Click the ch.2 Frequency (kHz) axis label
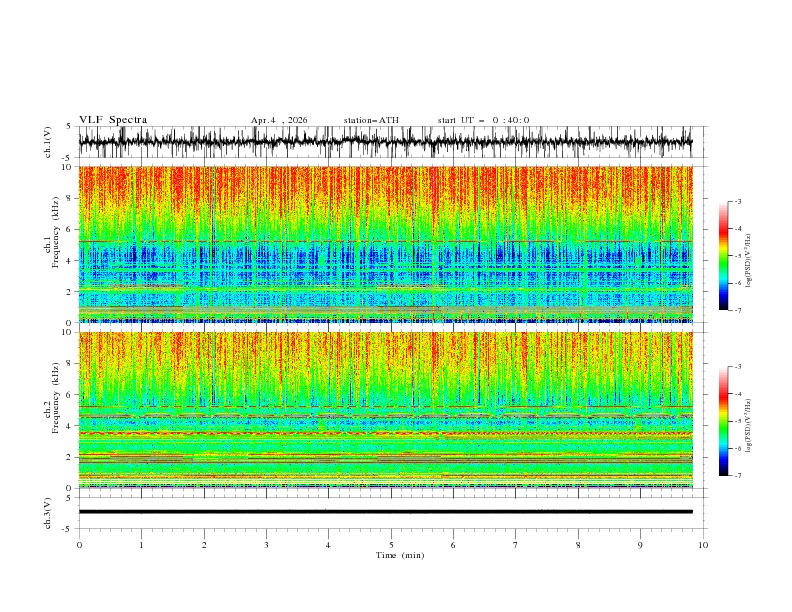This screenshot has height=612, width=792. tap(52, 397)
